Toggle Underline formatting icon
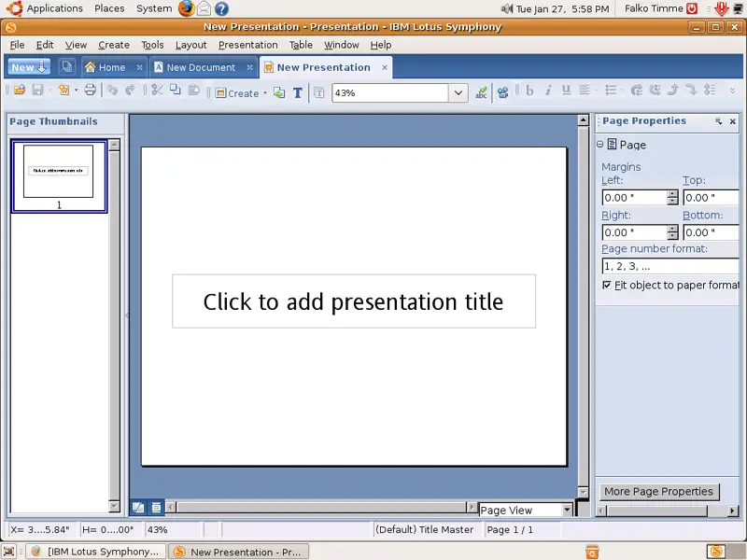Screen dimensions: 747x560 tap(566, 90)
